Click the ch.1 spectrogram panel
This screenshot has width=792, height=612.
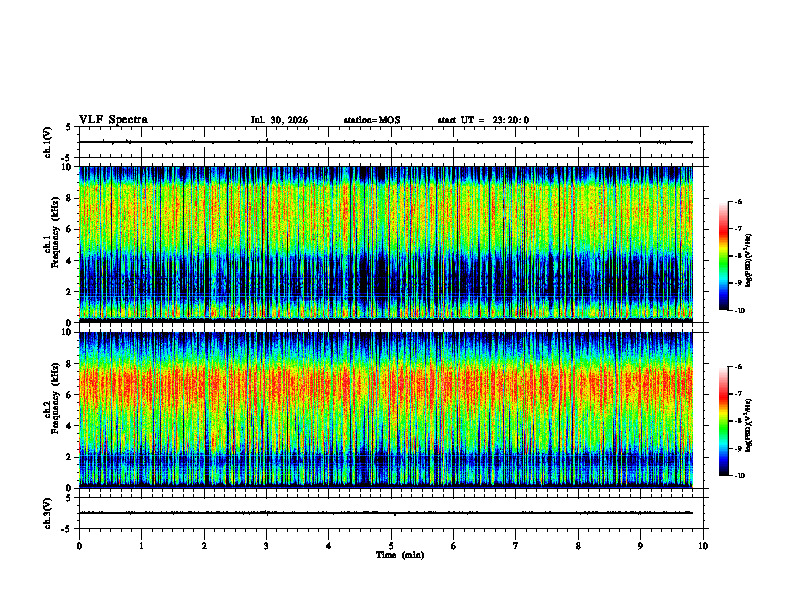pyautogui.click(x=386, y=244)
